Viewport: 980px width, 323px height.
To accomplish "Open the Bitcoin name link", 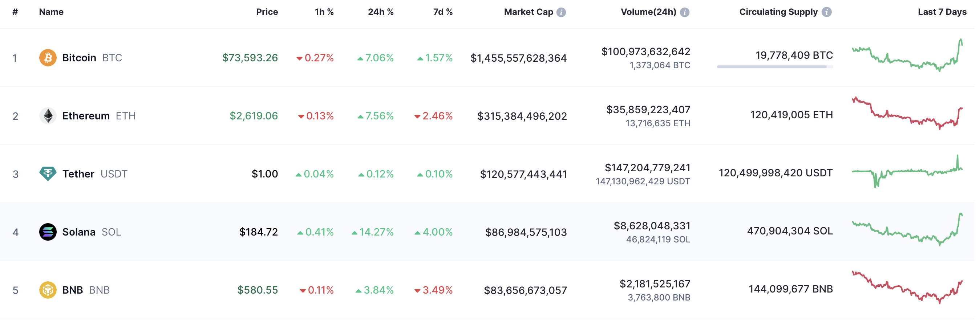I will click(x=79, y=58).
